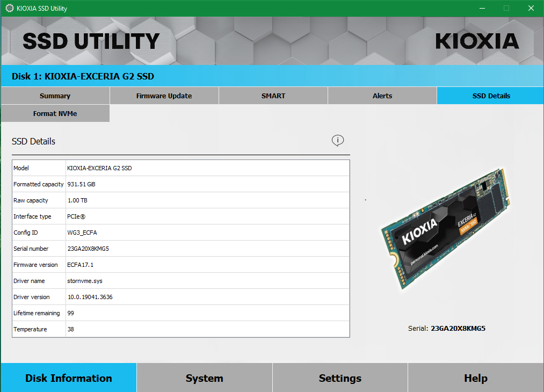Viewport: 544px width, 392px height.
Task: Close the KIOXIA SSD Utility window
Action: tap(531, 9)
